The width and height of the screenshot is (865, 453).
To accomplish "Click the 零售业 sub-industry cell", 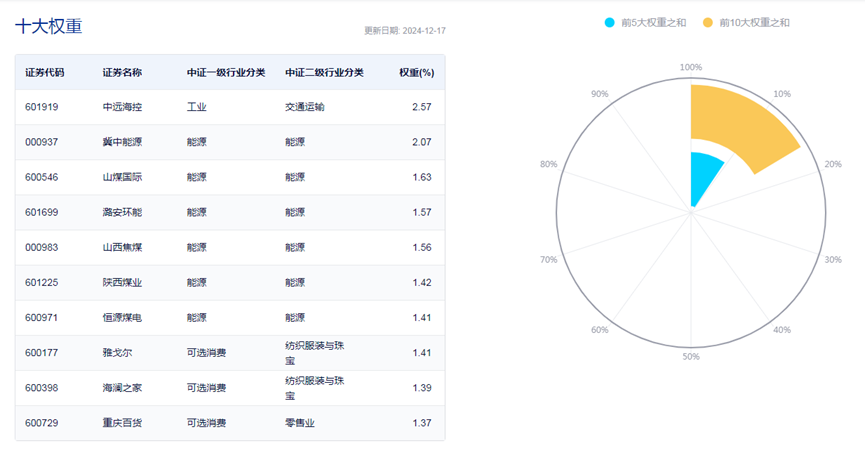I will [300, 423].
